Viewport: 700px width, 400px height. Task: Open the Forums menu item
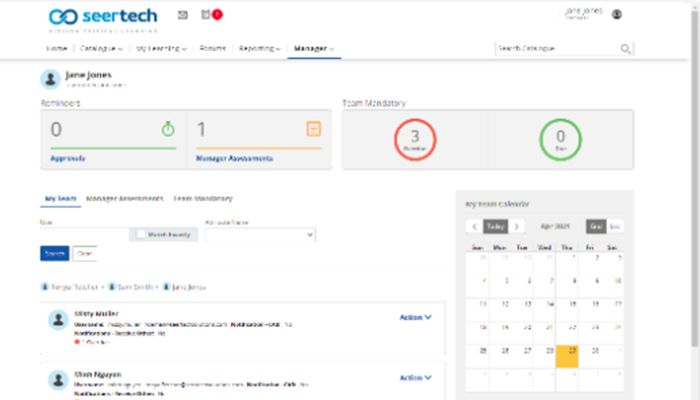(212, 48)
